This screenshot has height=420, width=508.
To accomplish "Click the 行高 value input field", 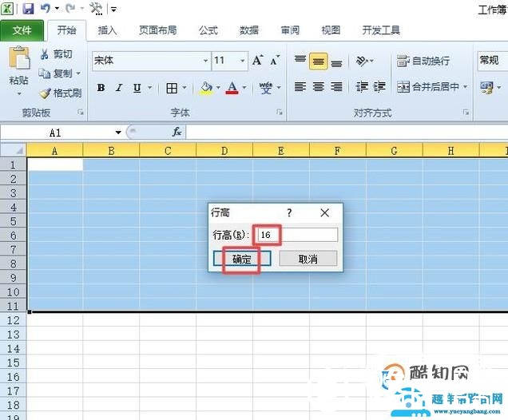I will pyautogui.click(x=298, y=235).
